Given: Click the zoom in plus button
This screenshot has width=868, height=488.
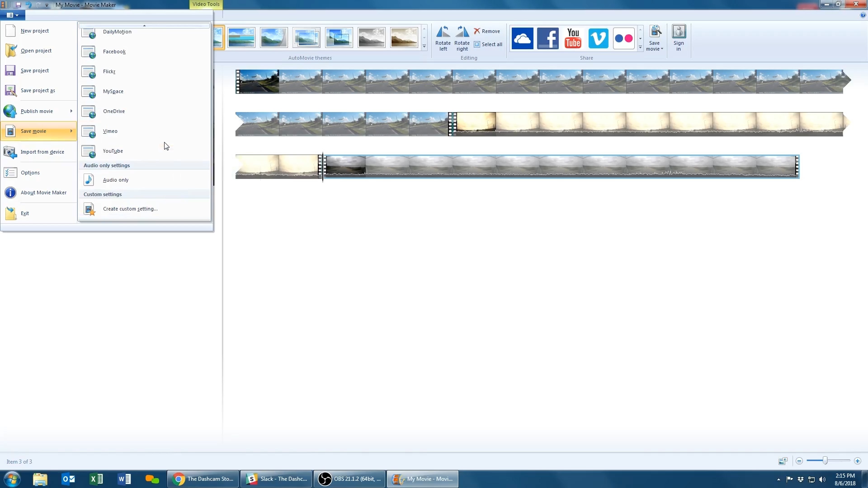Looking at the screenshot, I should pos(858,461).
